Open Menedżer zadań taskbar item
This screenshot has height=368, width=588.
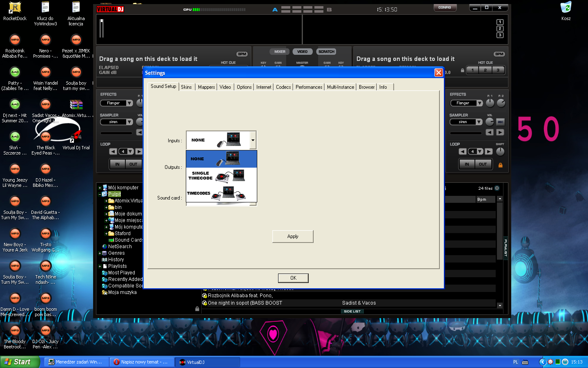click(x=76, y=362)
